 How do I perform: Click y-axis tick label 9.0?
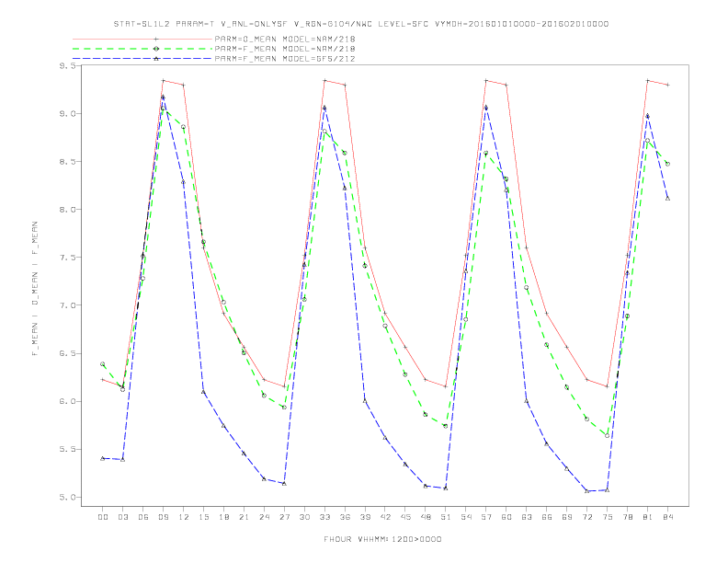click(x=66, y=114)
